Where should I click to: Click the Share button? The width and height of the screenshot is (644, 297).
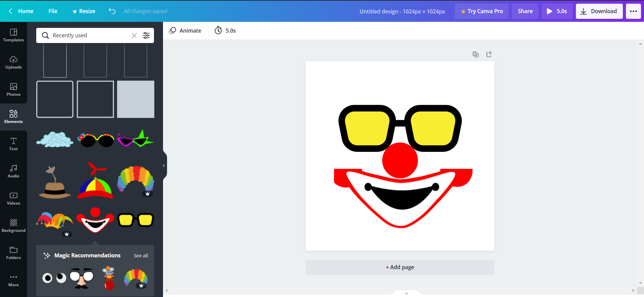(x=525, y=11)
